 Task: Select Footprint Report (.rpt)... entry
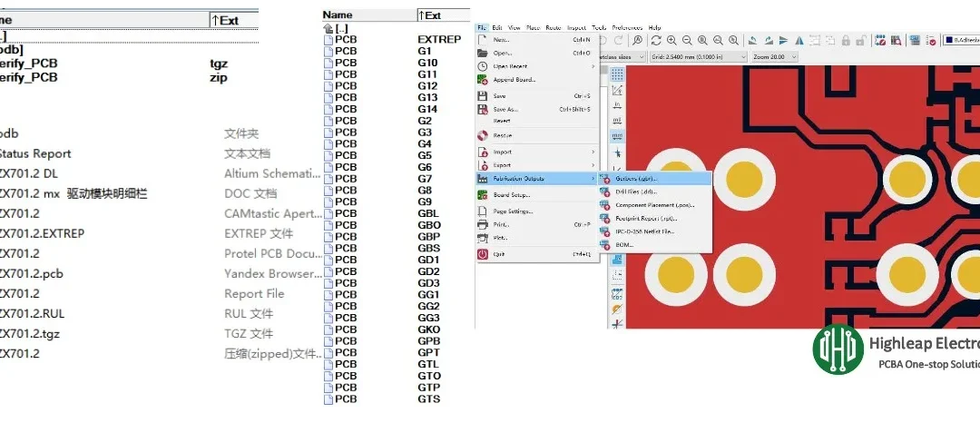pos(655,219)
